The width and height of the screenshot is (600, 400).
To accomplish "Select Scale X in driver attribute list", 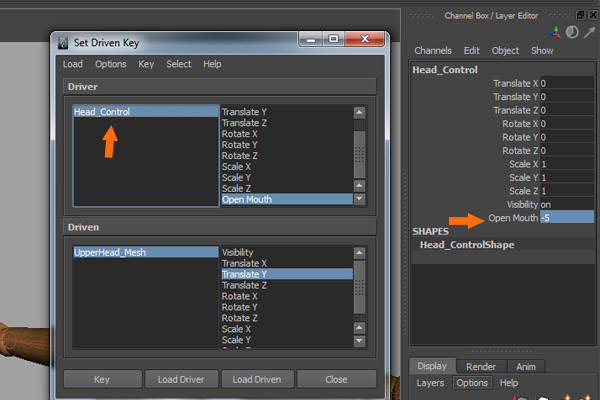I will pos(287,167).
